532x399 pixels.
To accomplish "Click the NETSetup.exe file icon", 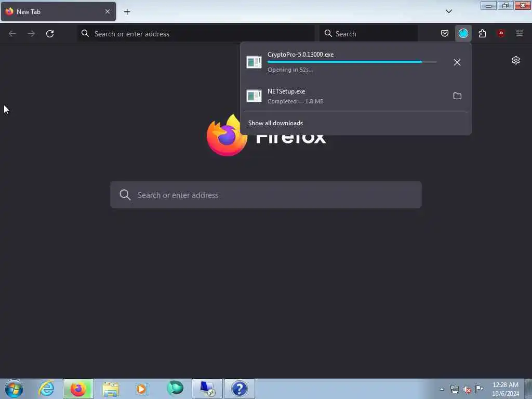I will click(254, 96).
